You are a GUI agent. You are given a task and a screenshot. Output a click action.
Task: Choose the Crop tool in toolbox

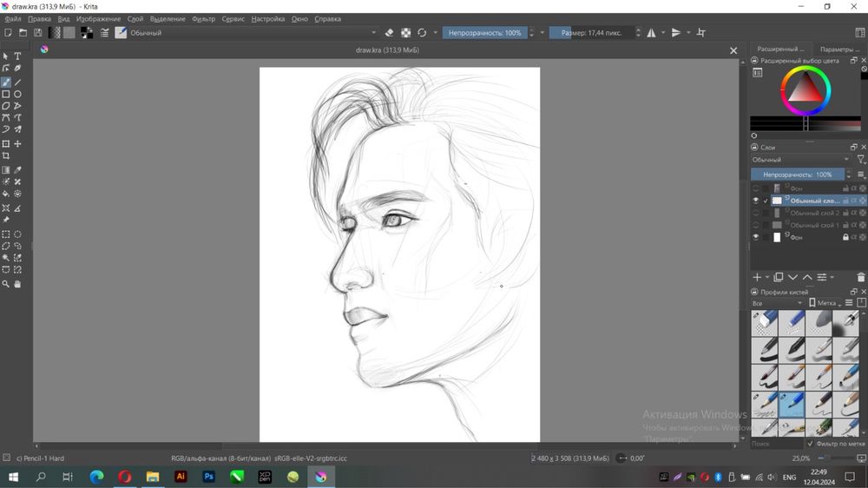[x=5, y=156]
